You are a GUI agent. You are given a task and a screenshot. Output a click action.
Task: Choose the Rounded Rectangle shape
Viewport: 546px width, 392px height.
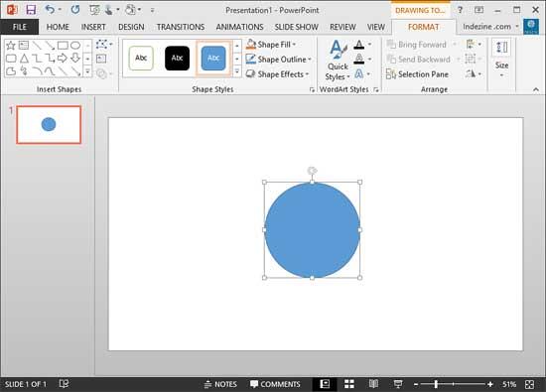pyautogui.click(x=11, y=59)
